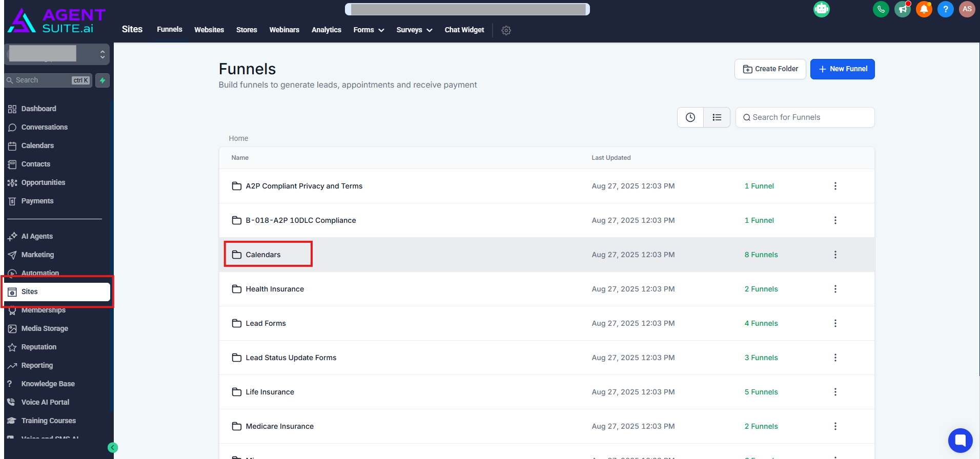This screenshot has height=459, width=980.
Task: Open the account switcher dropdown
Action: tap(57, 54)
